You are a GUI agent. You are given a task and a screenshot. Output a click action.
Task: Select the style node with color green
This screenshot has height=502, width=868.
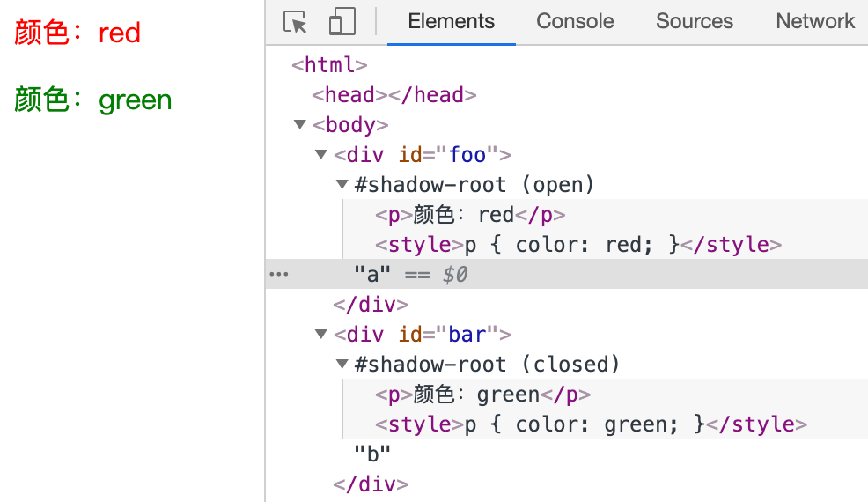[x=590, y=424]
